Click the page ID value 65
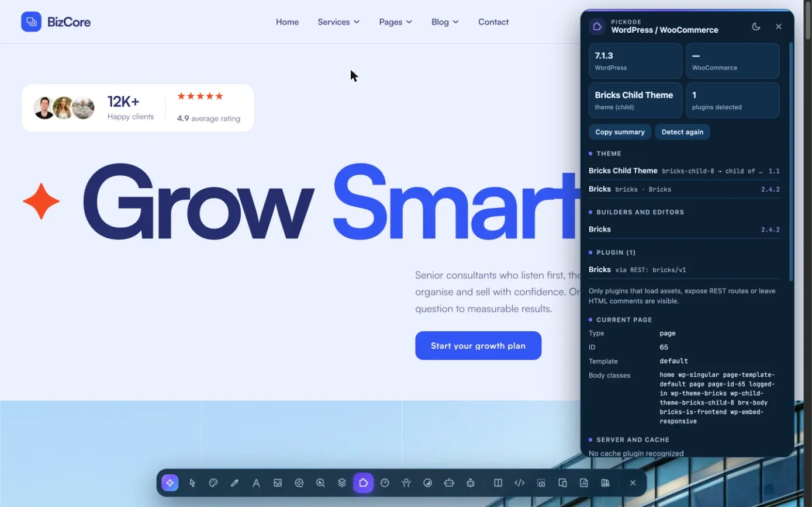Screen dimensions: 812x507 pyautogui.click(x=664, y=347)
